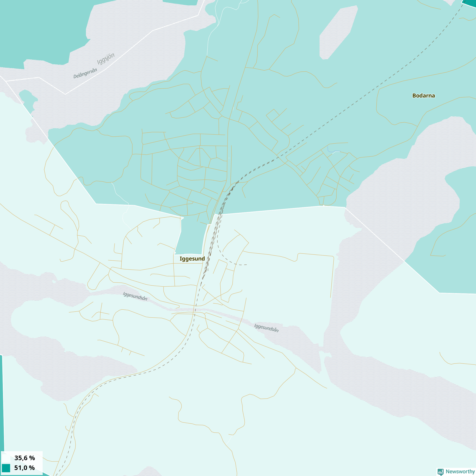Click the 35,6 % legend value
Viewport: 476px width, 476px height.
click(x=25, y=458)
